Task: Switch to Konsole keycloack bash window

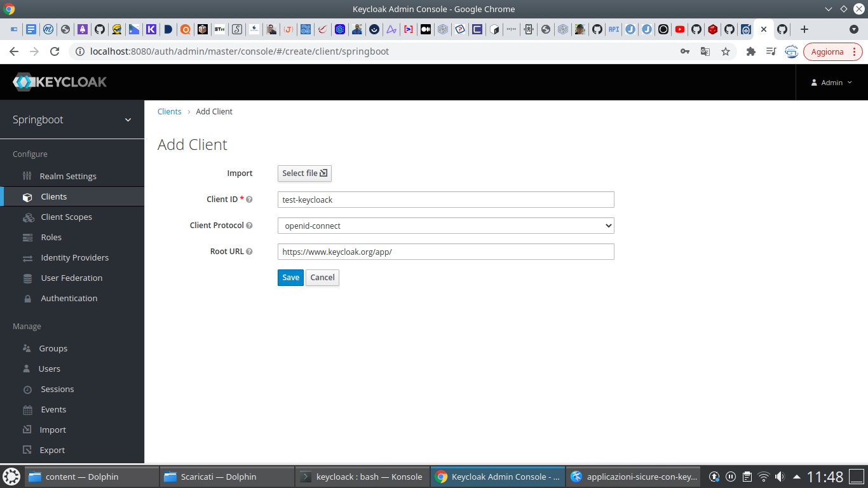Action: click(363, 477)
